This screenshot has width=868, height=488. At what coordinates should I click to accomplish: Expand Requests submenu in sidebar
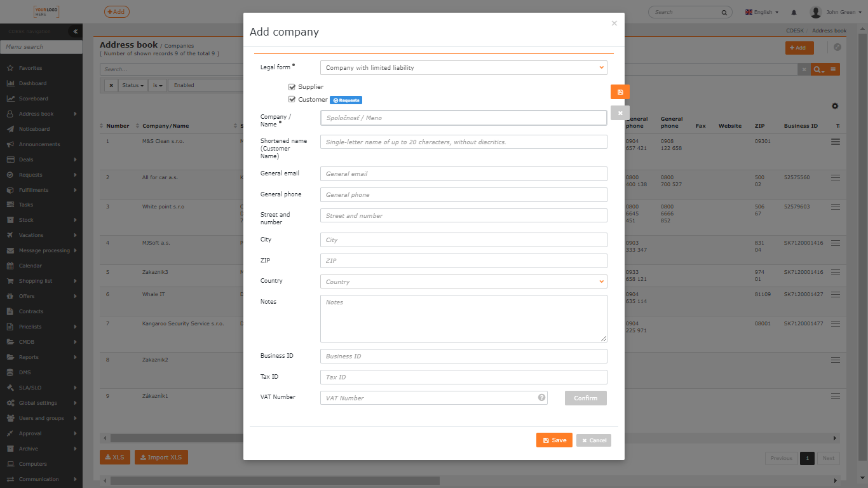pos(75,175)
